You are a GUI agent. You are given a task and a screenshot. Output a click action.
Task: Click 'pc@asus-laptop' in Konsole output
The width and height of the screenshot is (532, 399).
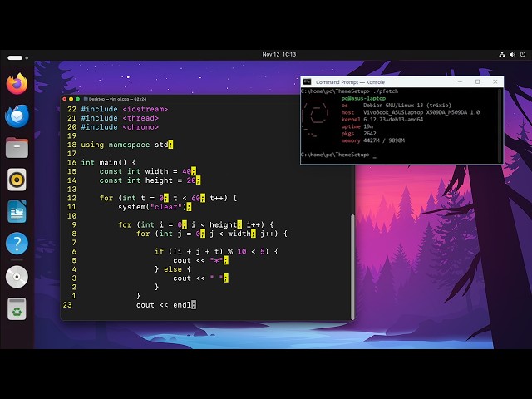363,98
